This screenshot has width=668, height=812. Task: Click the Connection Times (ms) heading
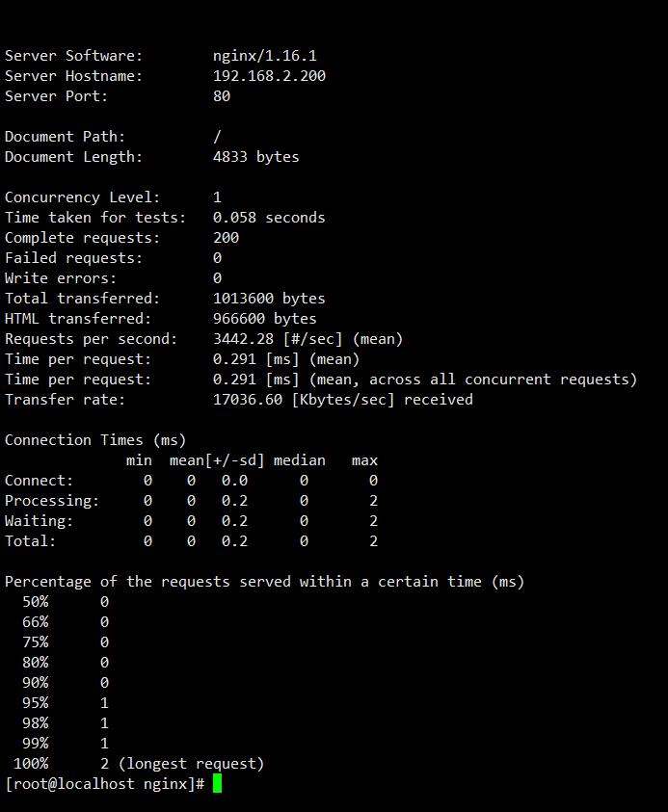pyautogui.click(x=95, y=440)
